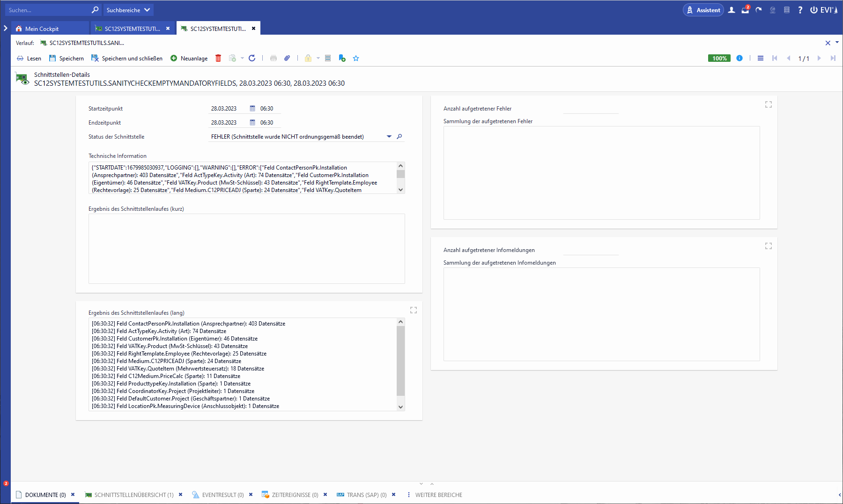Click the star favorite icon
Image resolution: width=843 pixels, height=504 pixels.
point(356,58)
